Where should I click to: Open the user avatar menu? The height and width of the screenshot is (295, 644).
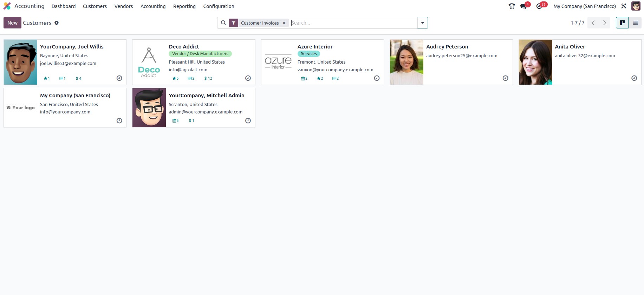click(636, 6)
